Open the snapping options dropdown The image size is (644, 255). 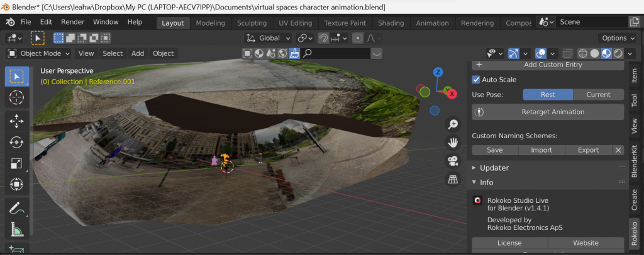tap(339, 38)
